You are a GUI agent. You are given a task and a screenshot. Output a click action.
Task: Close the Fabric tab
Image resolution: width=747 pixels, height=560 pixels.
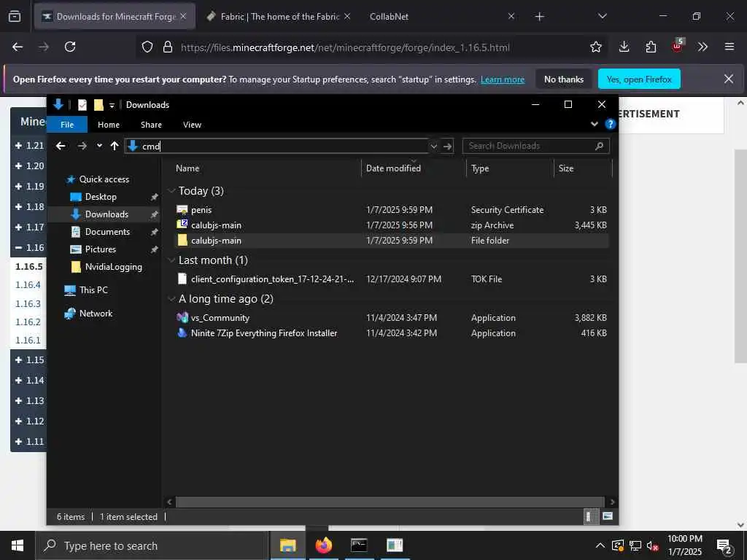[x=347, y=16]
